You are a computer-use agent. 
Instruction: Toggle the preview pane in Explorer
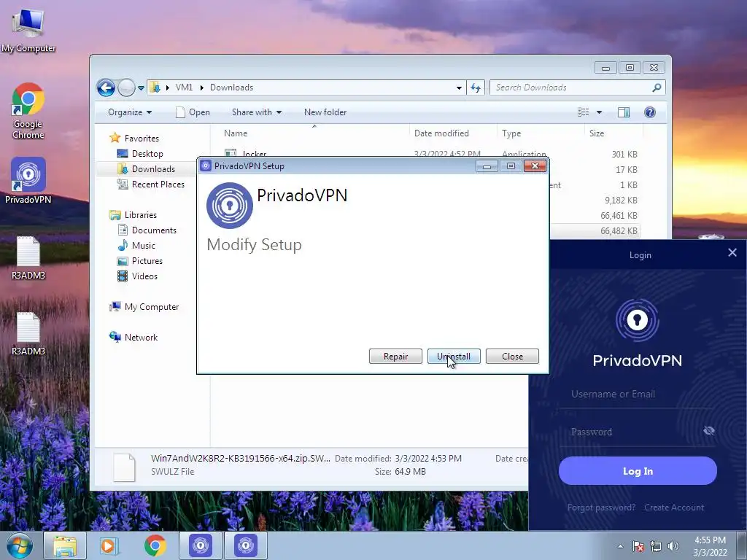click(x=624, y=112)
